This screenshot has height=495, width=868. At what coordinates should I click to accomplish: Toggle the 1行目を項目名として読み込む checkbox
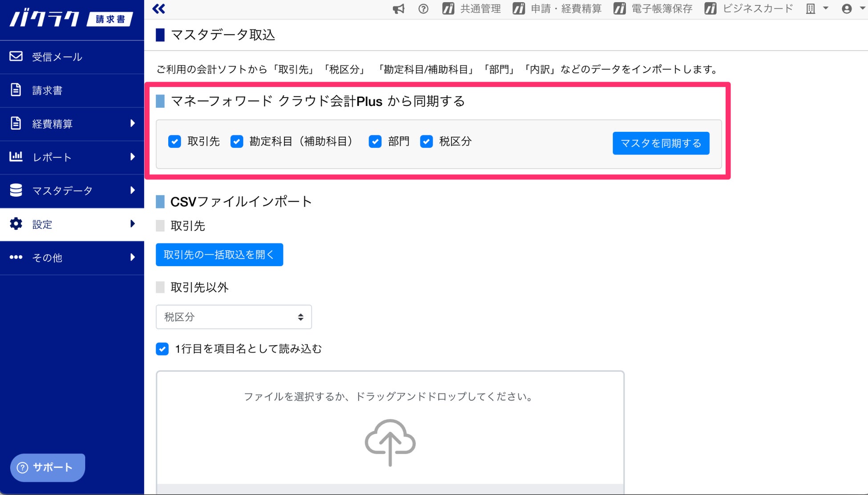pos(162,349)
